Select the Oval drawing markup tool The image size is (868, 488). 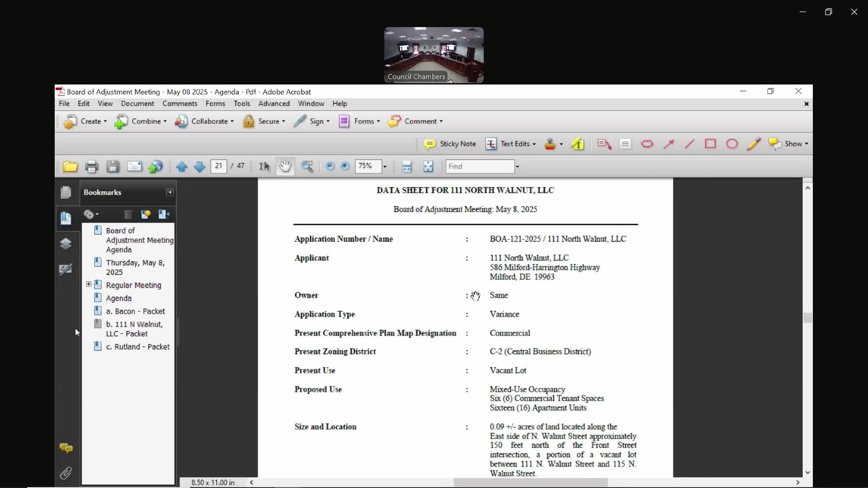click(732, 144)
